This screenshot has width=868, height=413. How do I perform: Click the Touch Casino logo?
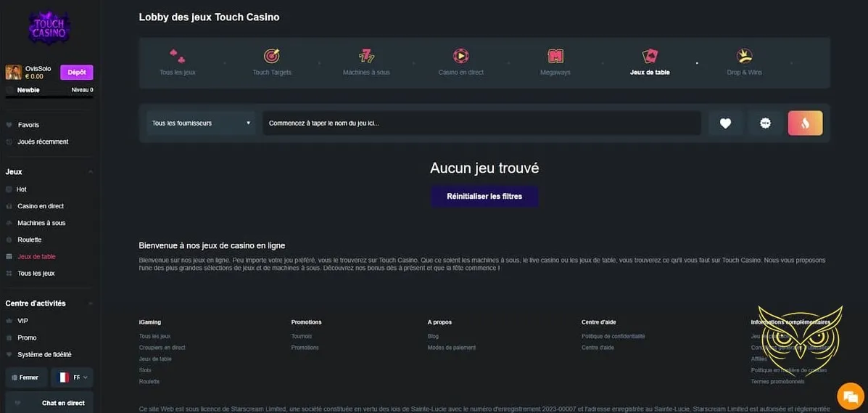tap(49, 27)
